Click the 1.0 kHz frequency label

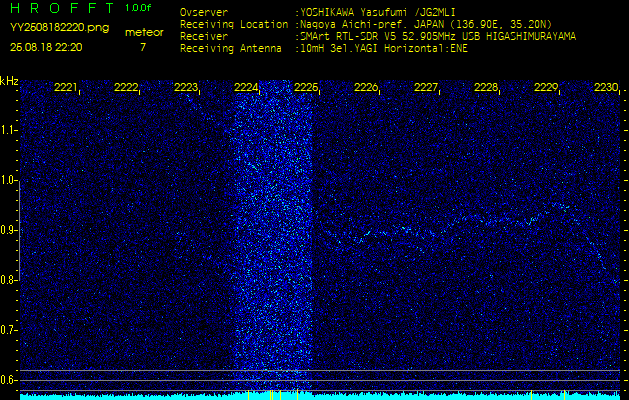point(8,180)
